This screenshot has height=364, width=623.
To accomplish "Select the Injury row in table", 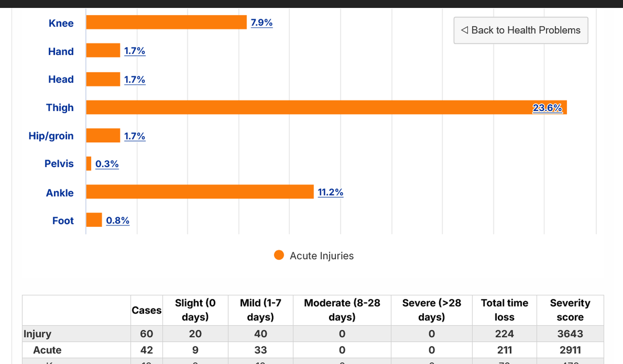I will coord(313,334).
